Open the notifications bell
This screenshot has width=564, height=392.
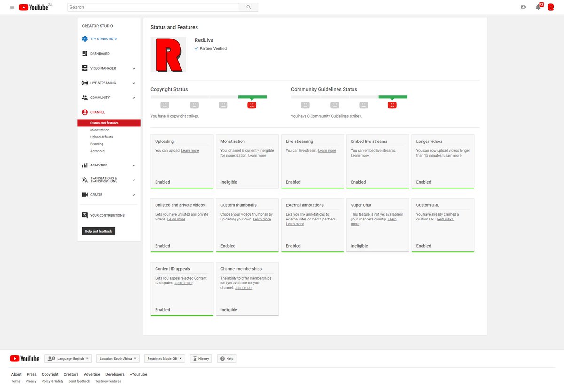point(538,7)
